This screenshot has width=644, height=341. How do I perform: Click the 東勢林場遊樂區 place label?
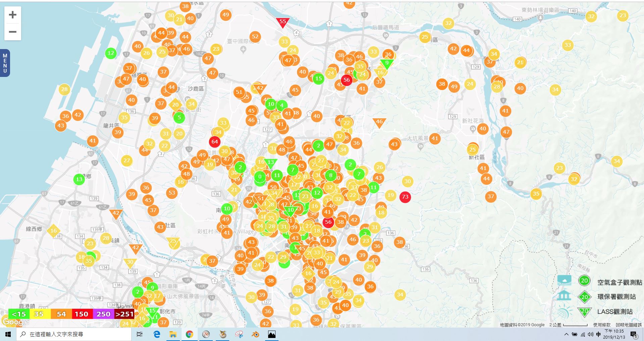click(540, 10)
